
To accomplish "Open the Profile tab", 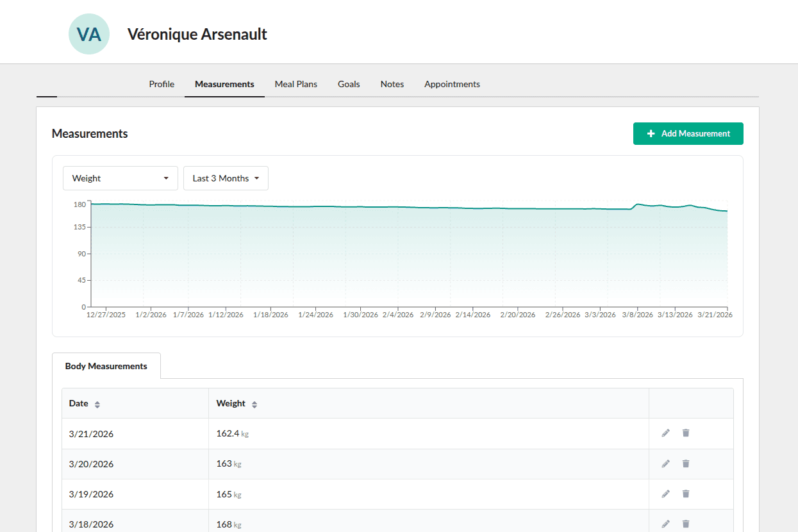I will 162,84.
